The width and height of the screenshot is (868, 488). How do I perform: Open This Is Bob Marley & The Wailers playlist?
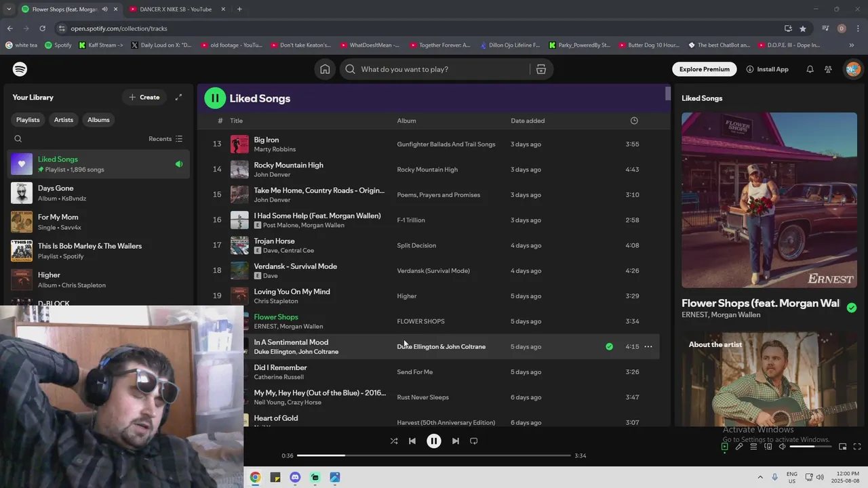100,251
